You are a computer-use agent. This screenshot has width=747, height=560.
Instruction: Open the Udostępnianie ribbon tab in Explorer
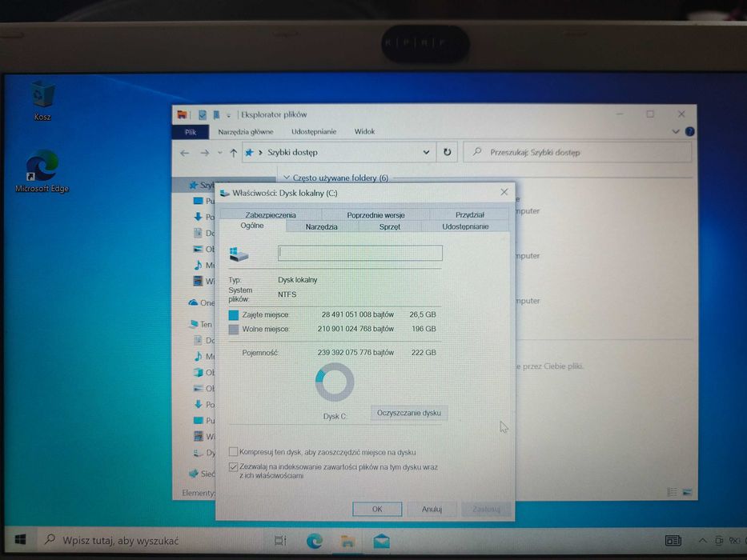point(314,131)
